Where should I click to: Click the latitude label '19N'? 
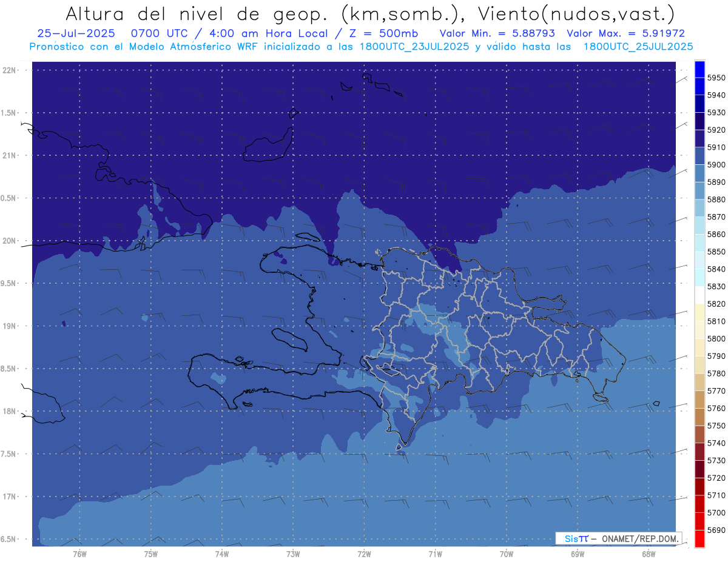coord(9,326)
